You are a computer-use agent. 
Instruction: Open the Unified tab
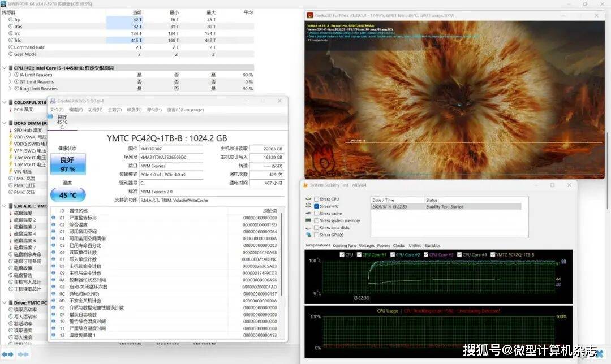[x=415, y=246]
